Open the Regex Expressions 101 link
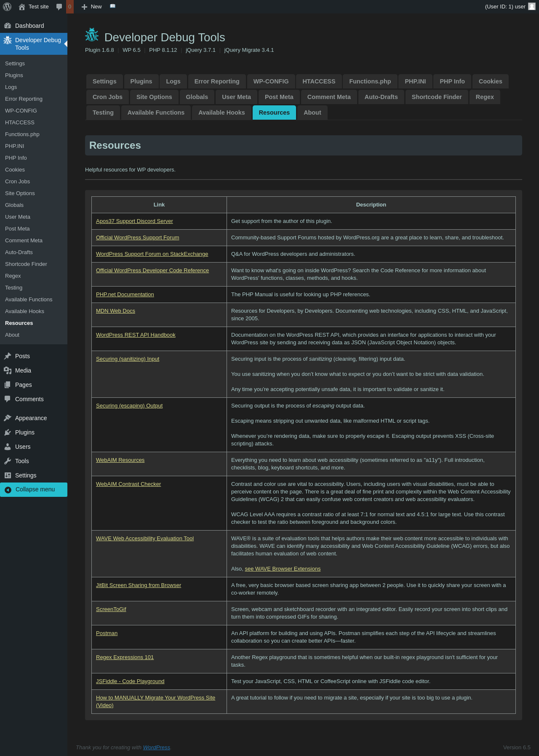Image resolution: width=539 pixels, height=756 pixels. [x=125, y=657]
